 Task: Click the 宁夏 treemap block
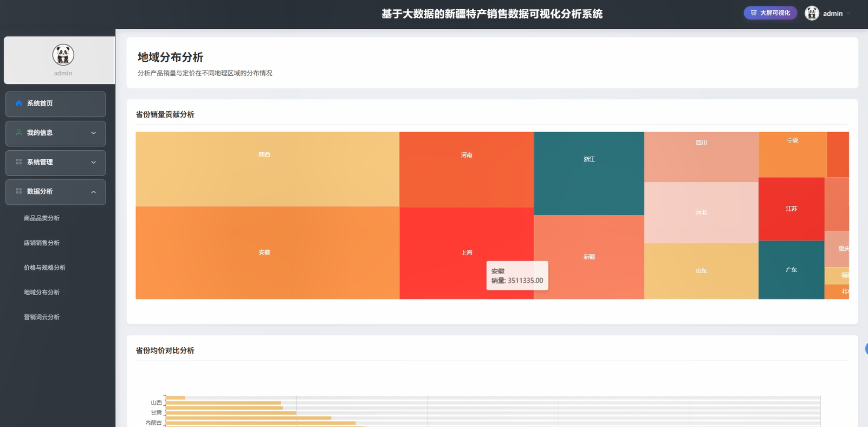[x=793, y=154]
